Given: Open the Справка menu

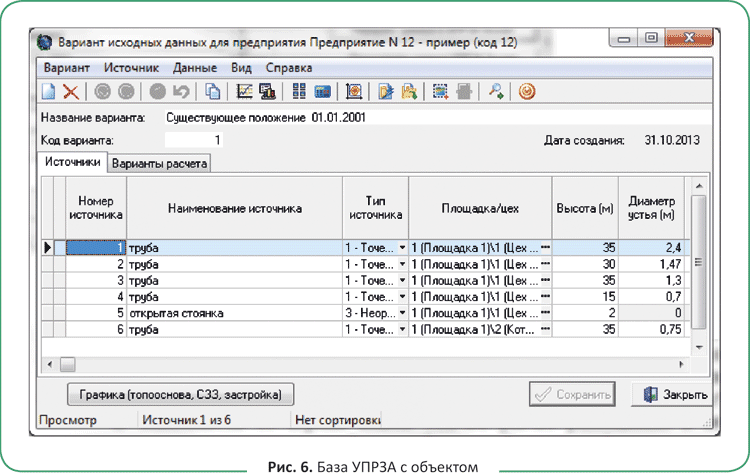Looking at the screenshot, I should [x=289, y=68].
